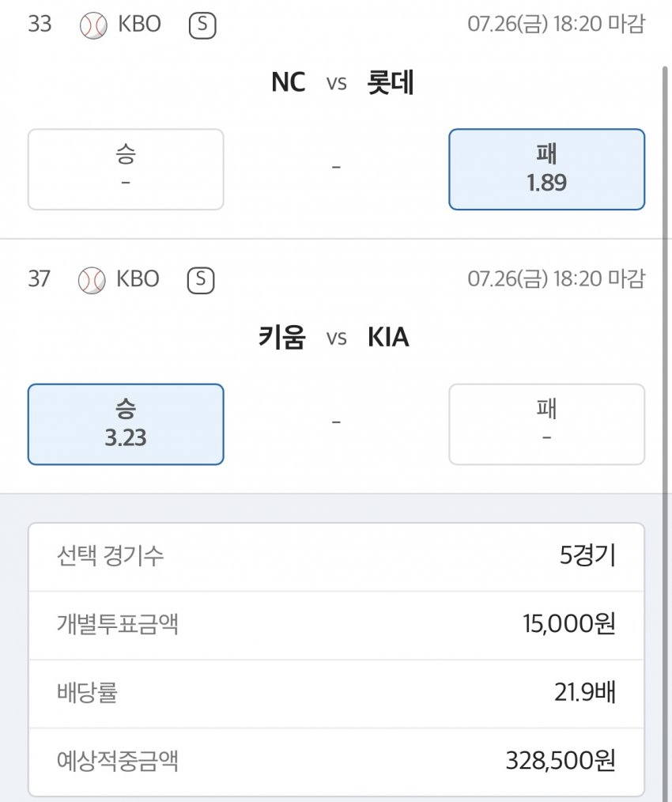
Task: Open the NC team name
Action: pos(288,82)
